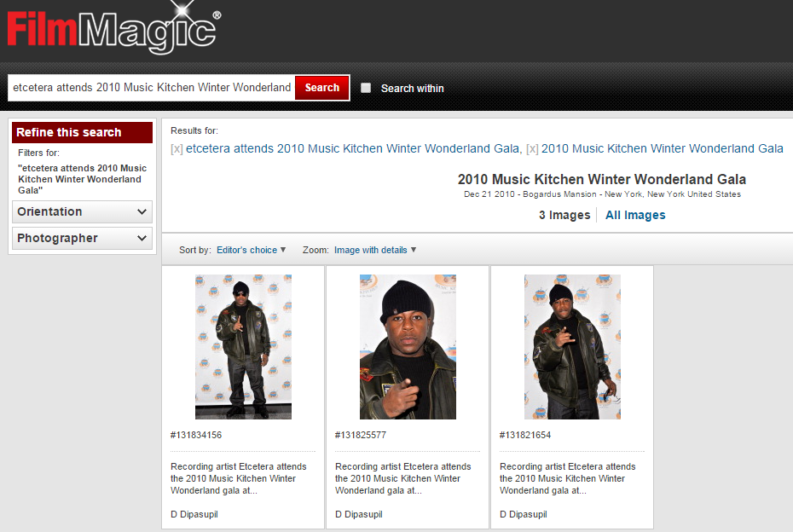
Task: Click inside the search text field
Action: pos(151,88)
